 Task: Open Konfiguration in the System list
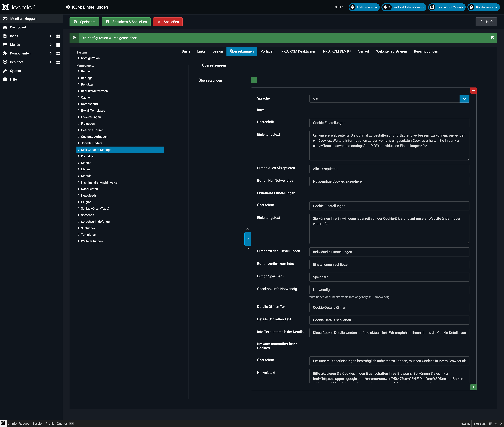90,58
